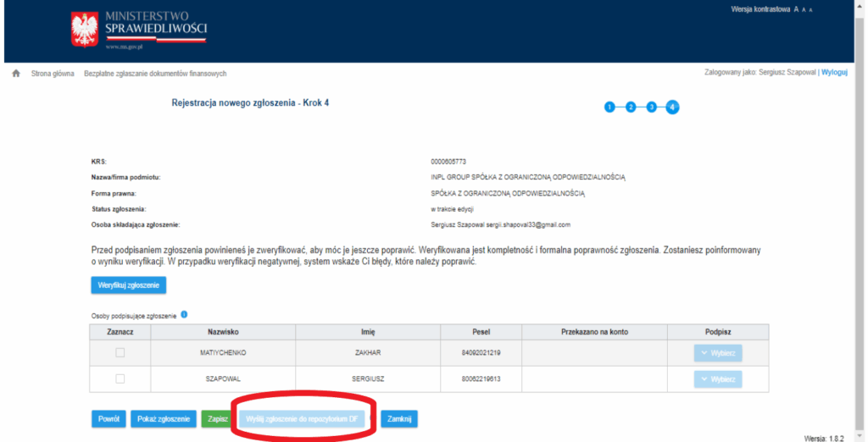Viewport: 868px width, 442px height.
Task: Select the step 4 circle in progress indicator
Action: pos(672,107)
